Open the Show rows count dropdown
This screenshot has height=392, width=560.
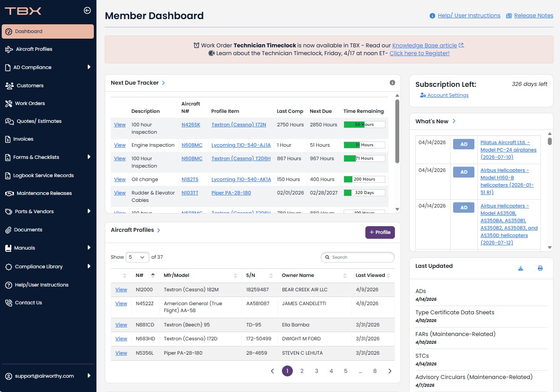coord(137,257)
